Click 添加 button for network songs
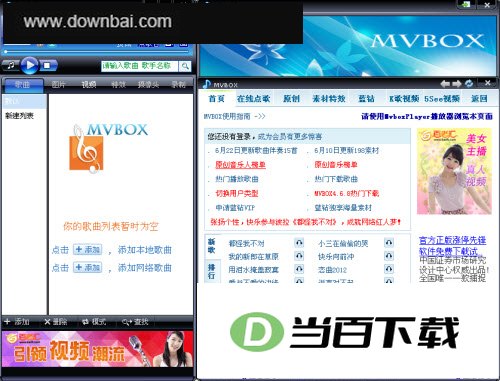Viewport: 500px width, 381px height. coord(88,267)
